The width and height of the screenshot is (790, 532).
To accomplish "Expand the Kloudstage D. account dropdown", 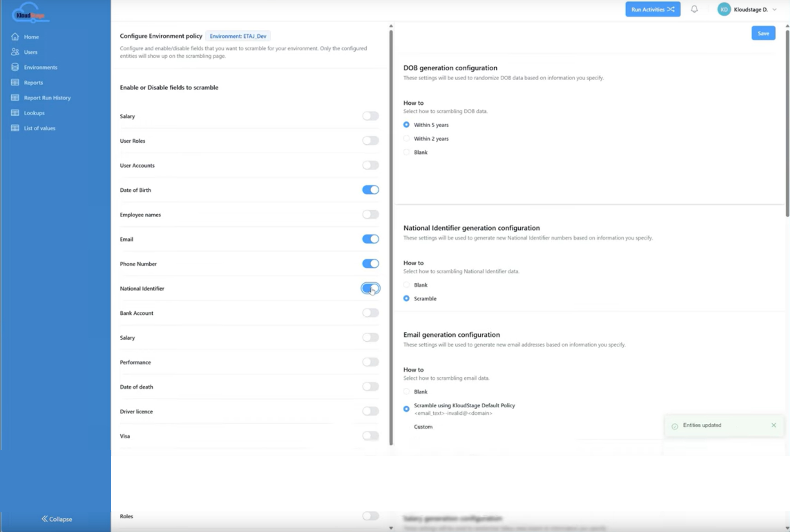I will click(774, 10).
